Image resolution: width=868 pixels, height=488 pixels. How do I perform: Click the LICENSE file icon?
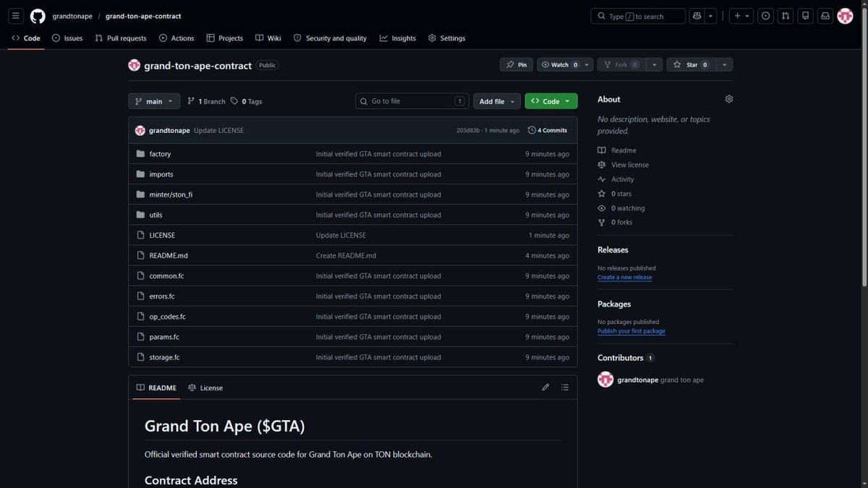point(141,235)
